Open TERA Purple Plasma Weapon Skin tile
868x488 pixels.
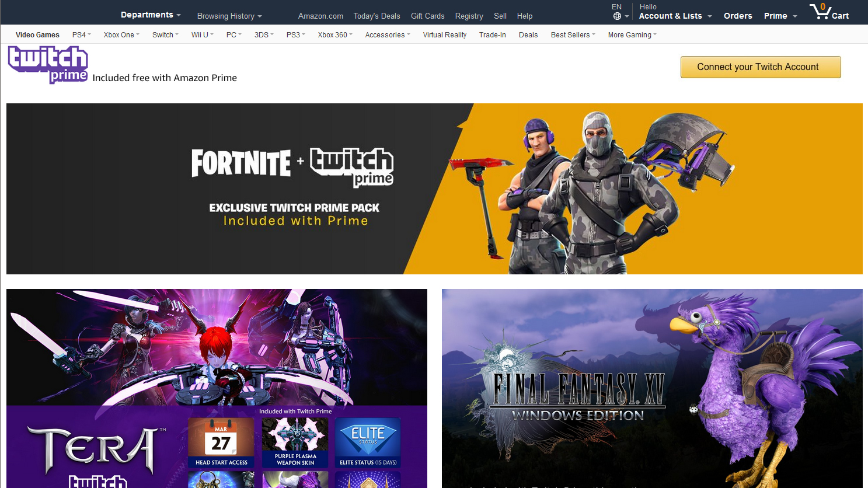click(x=295, y=442)
